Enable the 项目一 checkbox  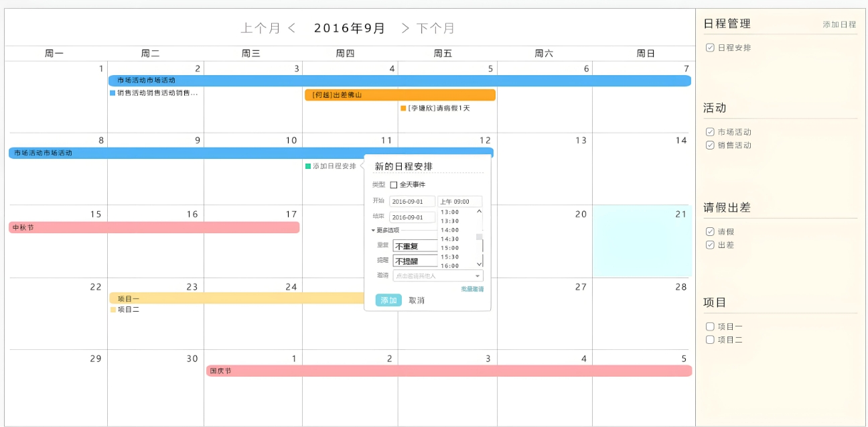tap(710, 326)
